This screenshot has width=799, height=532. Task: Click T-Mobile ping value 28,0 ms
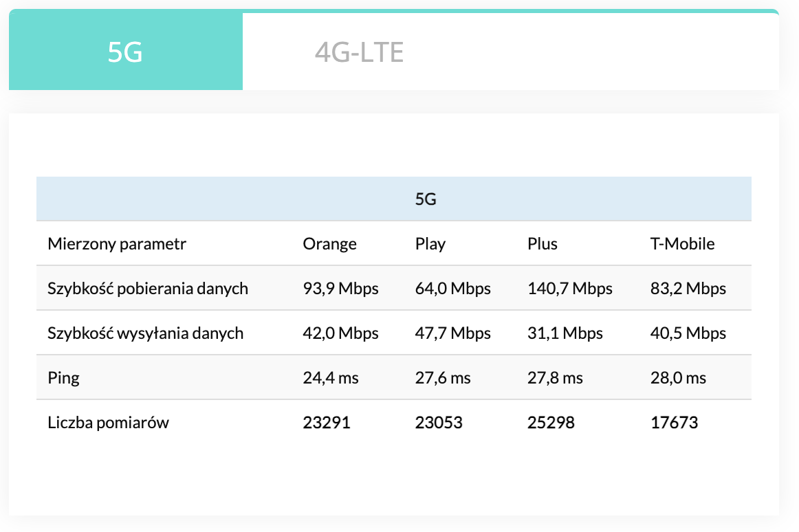(678, 378)
